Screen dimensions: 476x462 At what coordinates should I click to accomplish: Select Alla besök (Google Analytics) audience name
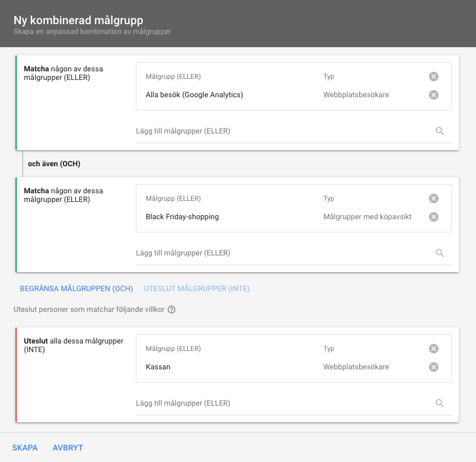coord(194,95)
